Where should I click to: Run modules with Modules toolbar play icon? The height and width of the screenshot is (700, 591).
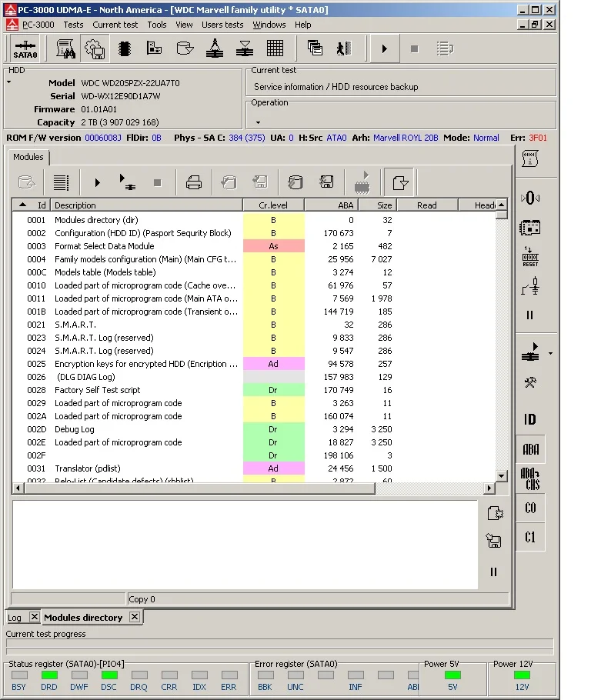click(x=98, y=182)
